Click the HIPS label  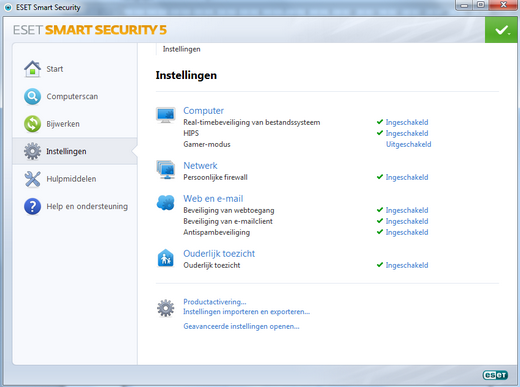(x=191, y=133)
